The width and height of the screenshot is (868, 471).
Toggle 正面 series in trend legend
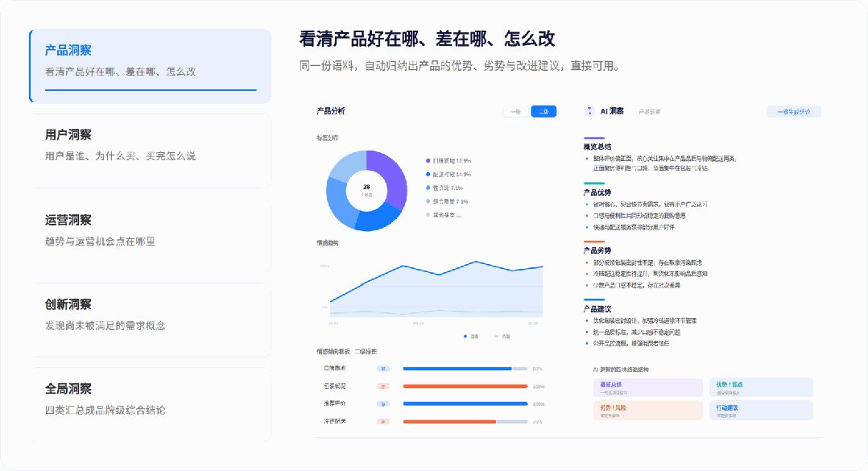pos(471,336)
